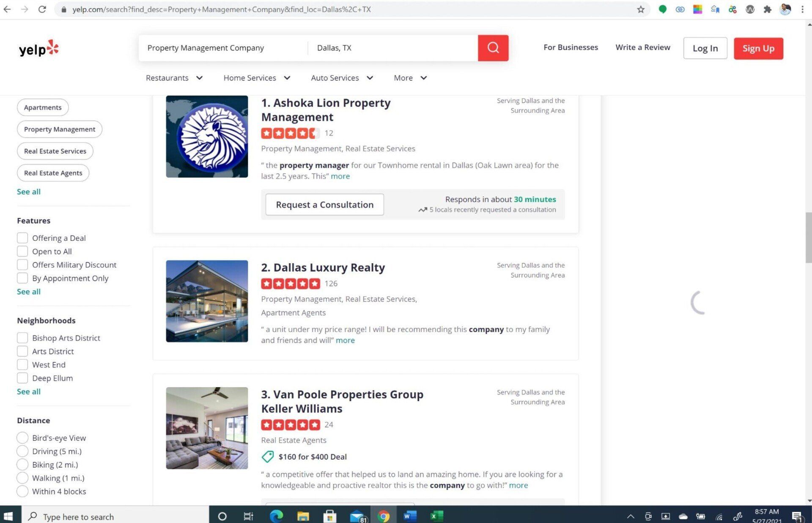812x523 pixels.
Task: Check By Appointment Only filter
Action: click(22, 278)
